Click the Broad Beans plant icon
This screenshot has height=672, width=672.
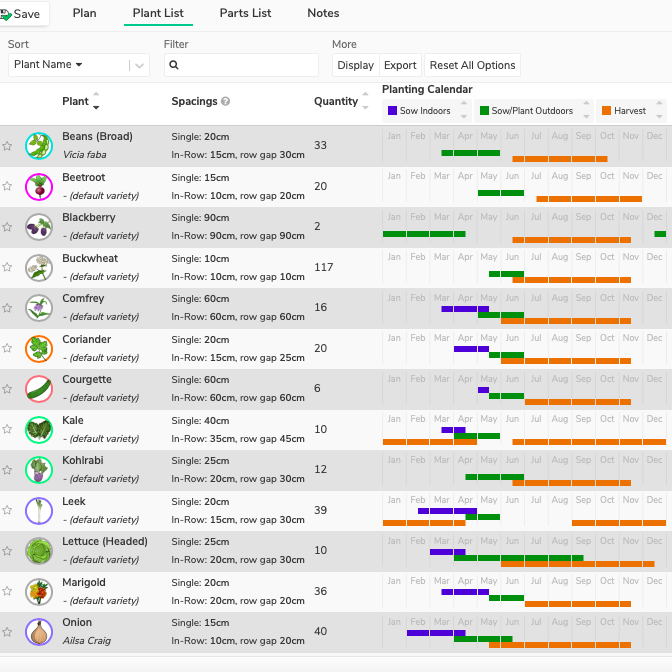(x=38, y=146)
